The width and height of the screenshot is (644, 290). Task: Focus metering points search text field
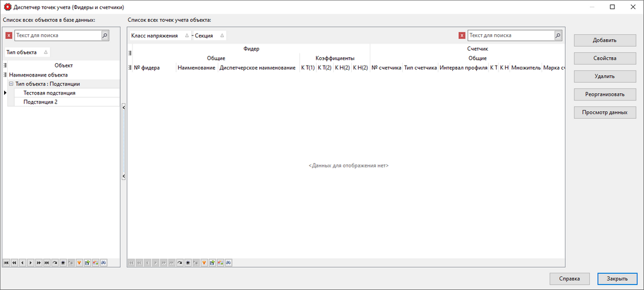511,35
